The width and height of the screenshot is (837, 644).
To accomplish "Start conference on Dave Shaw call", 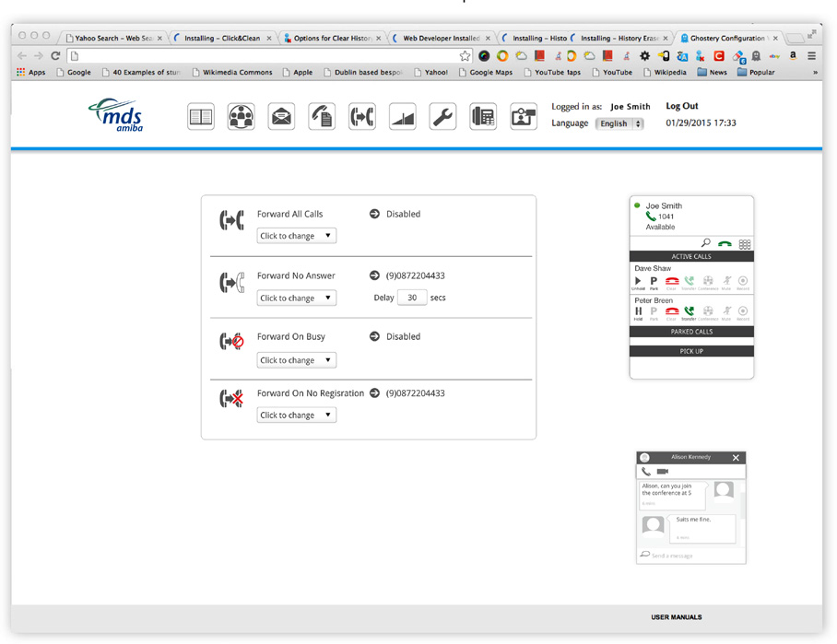I will pos(708,282).
